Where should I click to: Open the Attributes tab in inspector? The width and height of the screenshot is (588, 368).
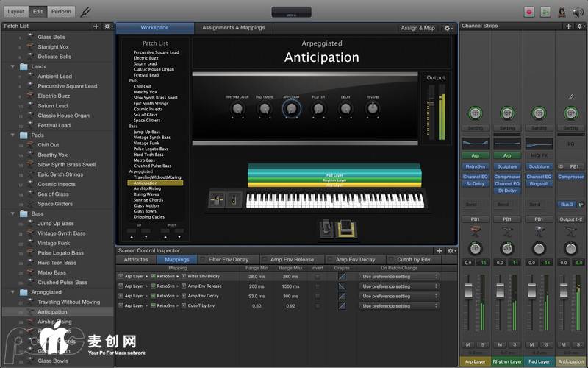(x=136, y=260)
